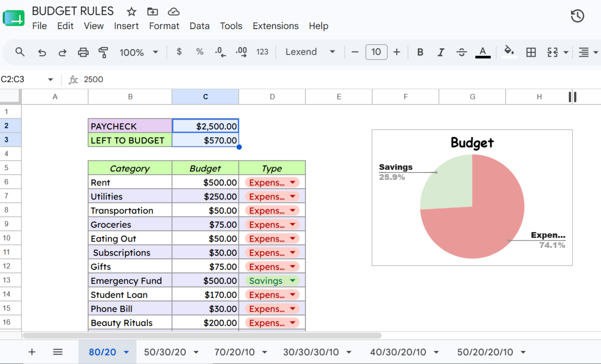The width and height of the screenshot is (601, 364).
Task: Click the merge cells icon
Action: point(552,52)
